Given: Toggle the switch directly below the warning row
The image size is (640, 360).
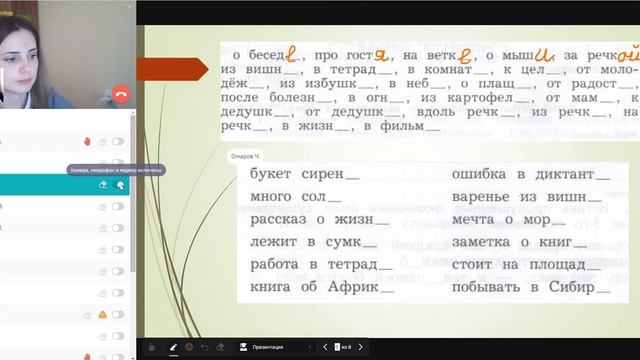Looking at the screenshot, I should [x=118, y=336].
